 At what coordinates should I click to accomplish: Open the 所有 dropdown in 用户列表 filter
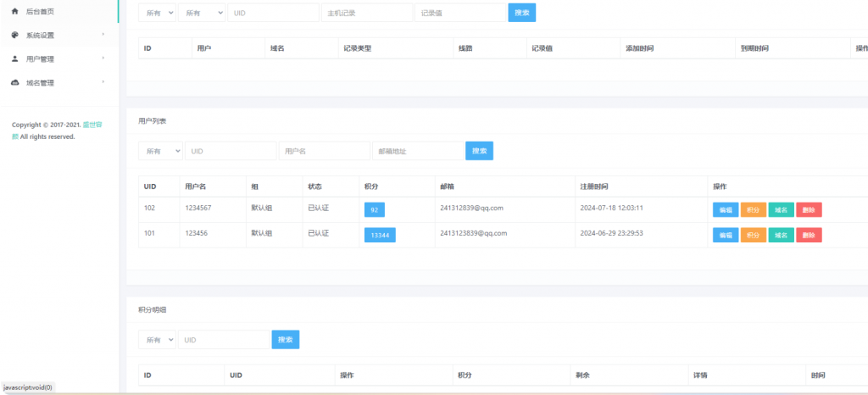[160, 151]
